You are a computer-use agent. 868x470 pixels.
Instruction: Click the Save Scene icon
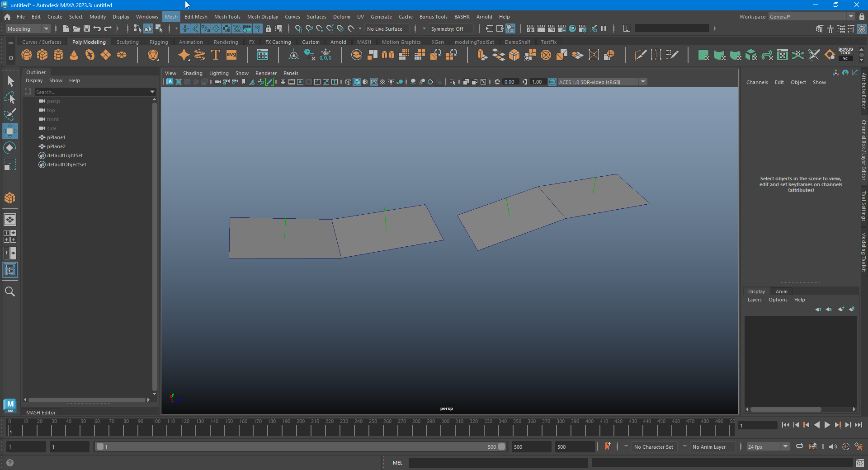(x=87, y=28)
